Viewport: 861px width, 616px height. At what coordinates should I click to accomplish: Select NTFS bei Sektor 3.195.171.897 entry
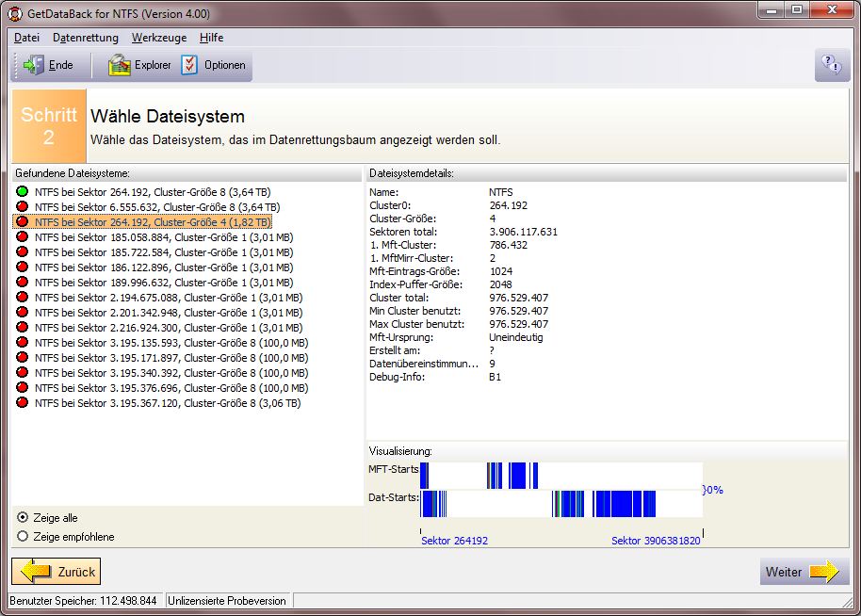point(171,357)
